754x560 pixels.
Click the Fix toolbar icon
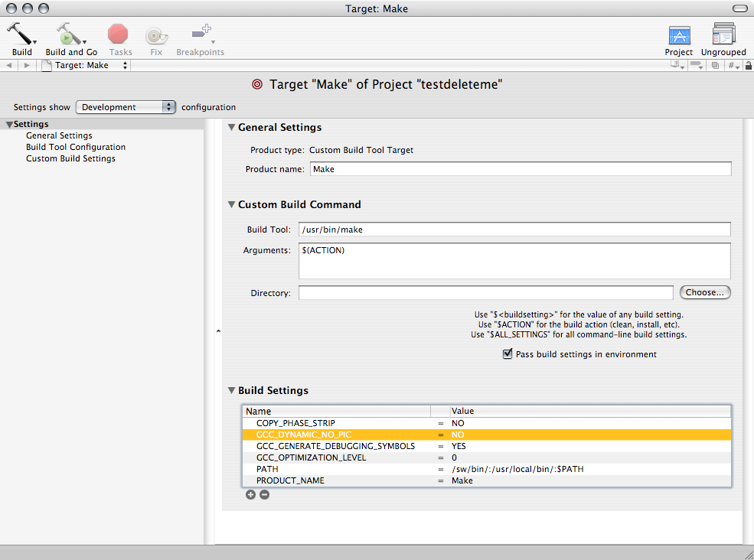tap(156, 34)
